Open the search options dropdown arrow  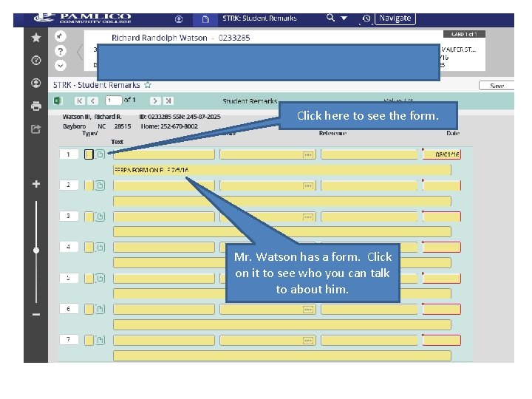pyautogui.click(x=344, y=18)
